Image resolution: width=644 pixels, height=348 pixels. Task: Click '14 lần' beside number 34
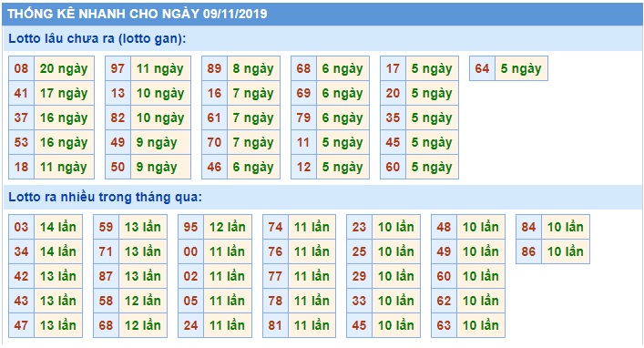point(58,251)
